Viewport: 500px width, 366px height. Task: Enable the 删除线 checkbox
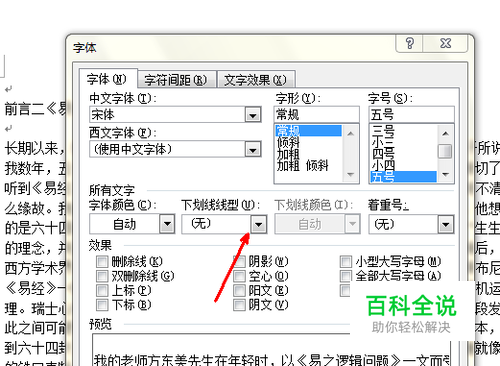pos(102,262)
